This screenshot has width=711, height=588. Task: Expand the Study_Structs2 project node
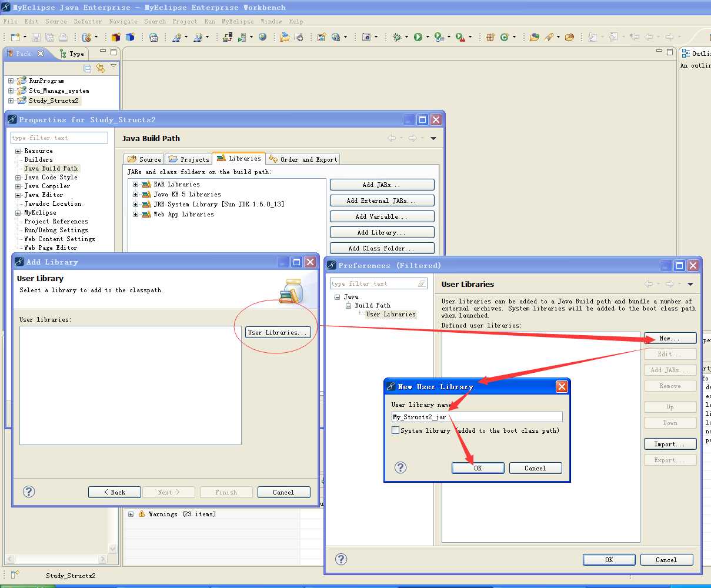click(x=11, y=101)
